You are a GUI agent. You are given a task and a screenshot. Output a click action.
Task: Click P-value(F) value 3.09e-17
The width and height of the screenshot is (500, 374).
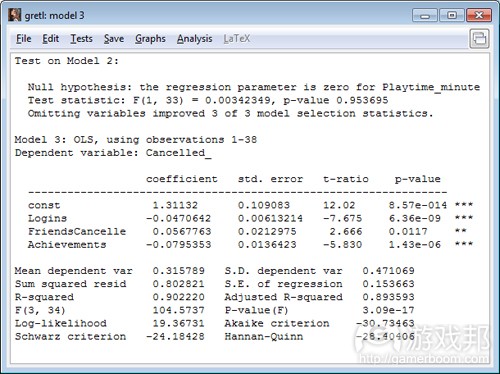point(388,310)
